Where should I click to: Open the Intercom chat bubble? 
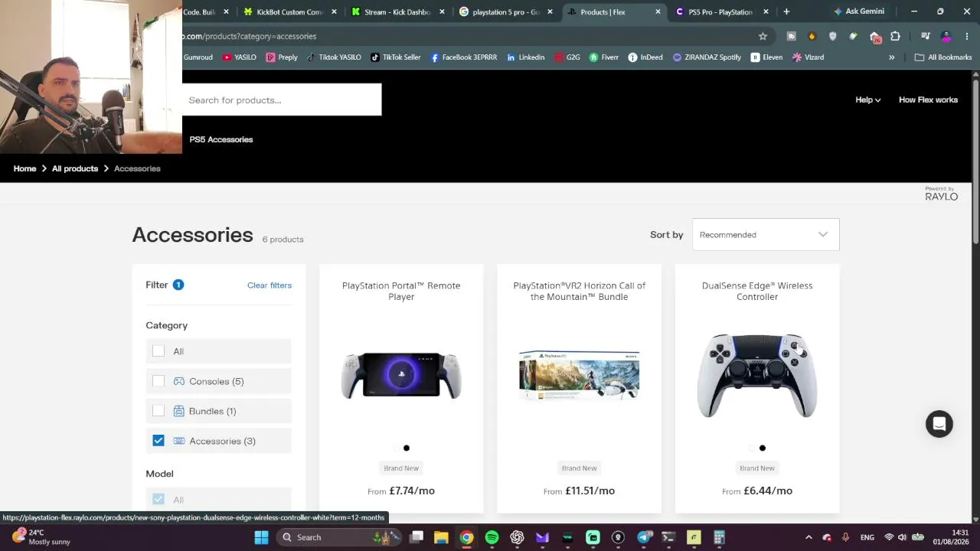coord(939,424)
